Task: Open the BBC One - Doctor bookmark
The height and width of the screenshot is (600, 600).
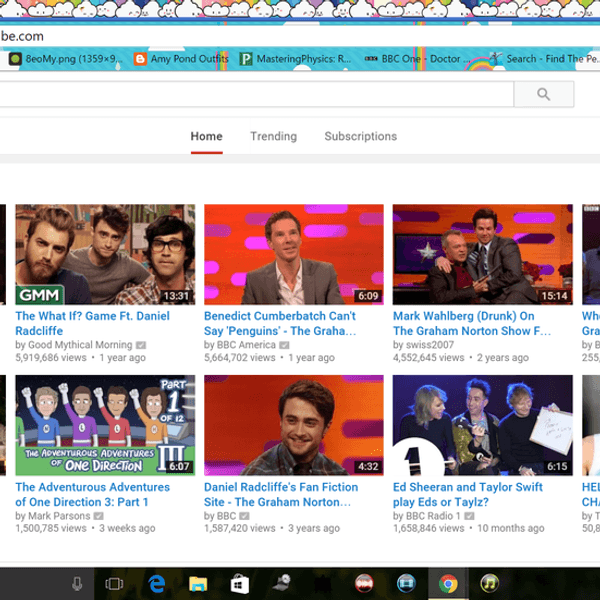Action: (x=417, y=59)
